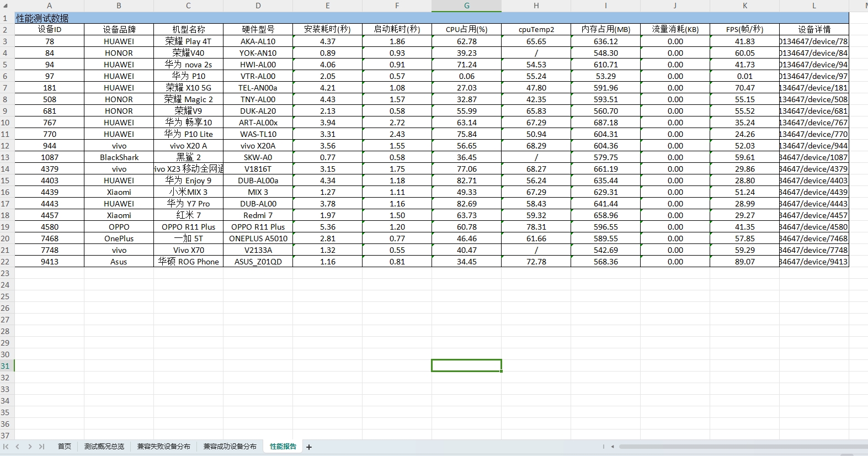
Task: Click the install time value 5.36
Action: [x=327, y=227]
